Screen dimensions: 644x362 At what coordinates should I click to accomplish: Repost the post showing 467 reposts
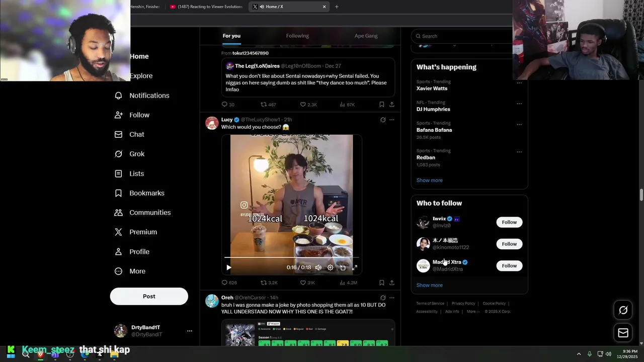tap(268, 105)
